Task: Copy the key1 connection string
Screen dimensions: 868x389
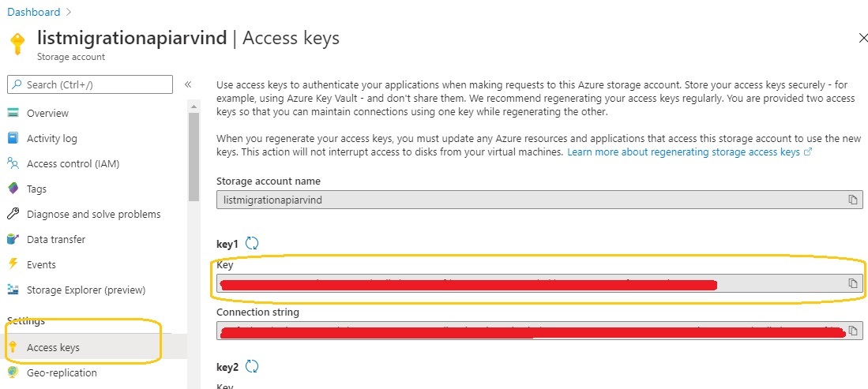Action: pos(852,331)
